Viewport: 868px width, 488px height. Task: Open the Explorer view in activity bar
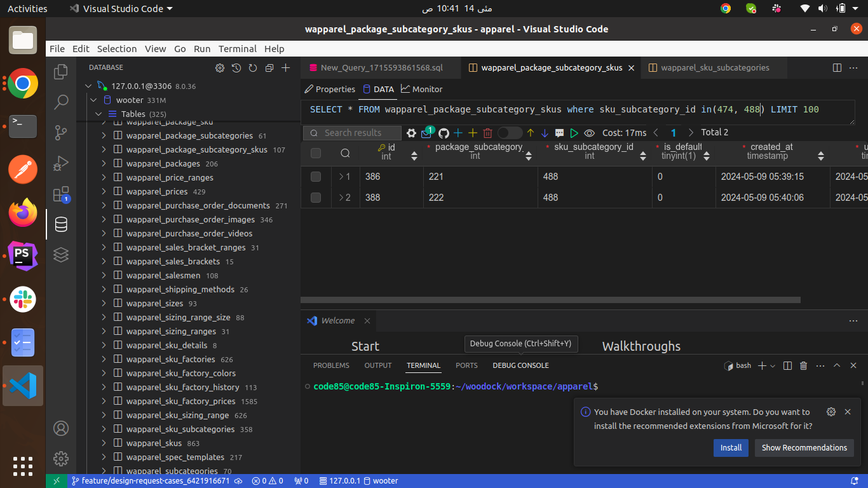(61, 71)
